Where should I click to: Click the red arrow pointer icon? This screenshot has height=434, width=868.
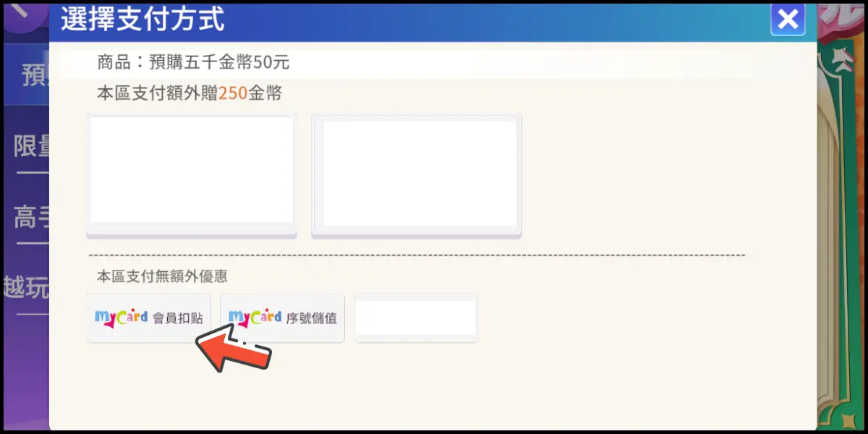click(x=233, y=347)
